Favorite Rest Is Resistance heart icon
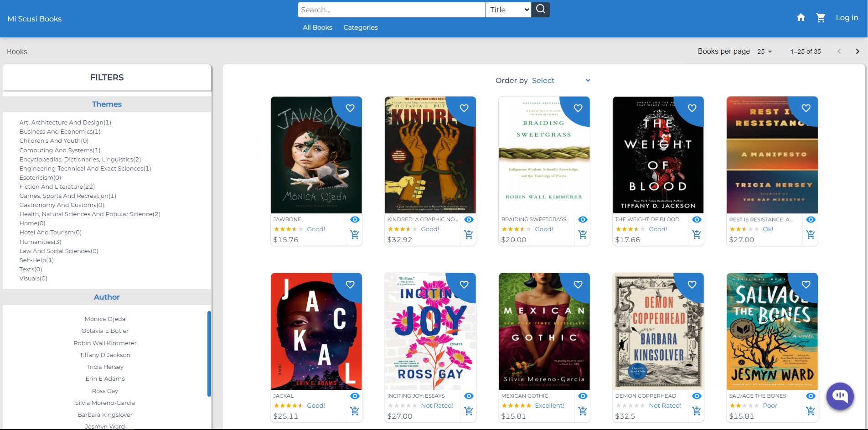868x430 pixels. (806, 108)
